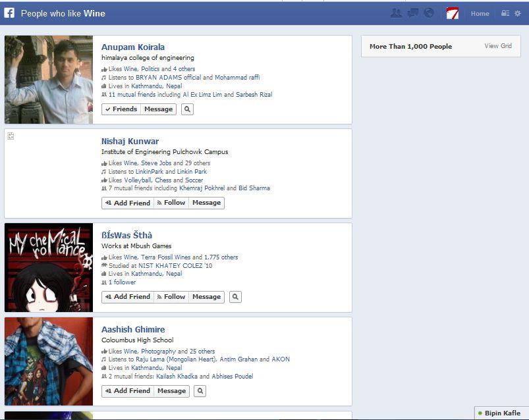
Task: Open NIST KHATEY COLEZ link
Action: click(x=171, y=265)
